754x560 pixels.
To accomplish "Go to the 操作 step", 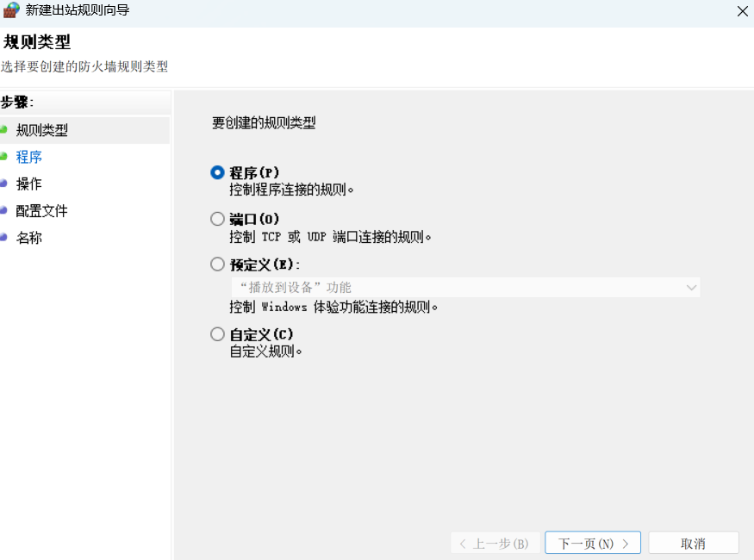I will click(x=28, y=184).
